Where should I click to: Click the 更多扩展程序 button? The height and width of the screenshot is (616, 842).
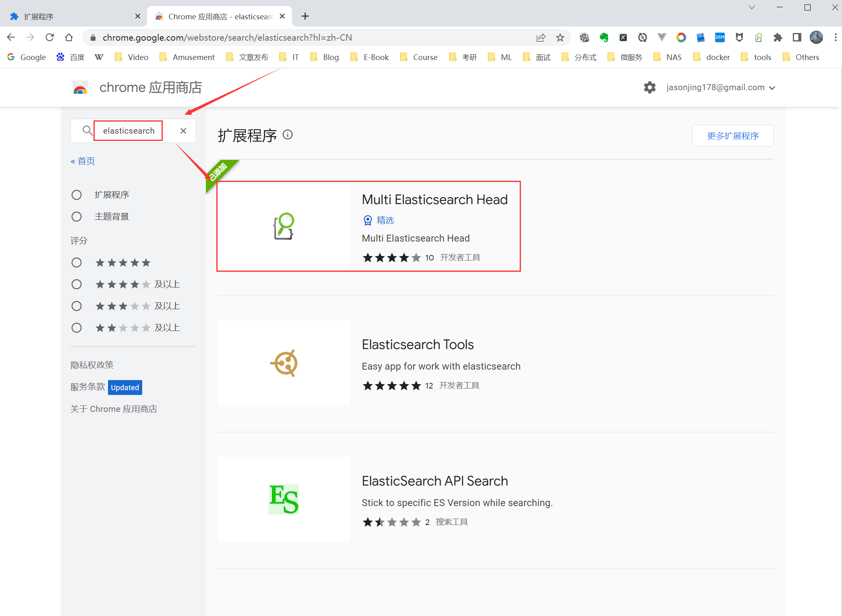coord(732,136)
